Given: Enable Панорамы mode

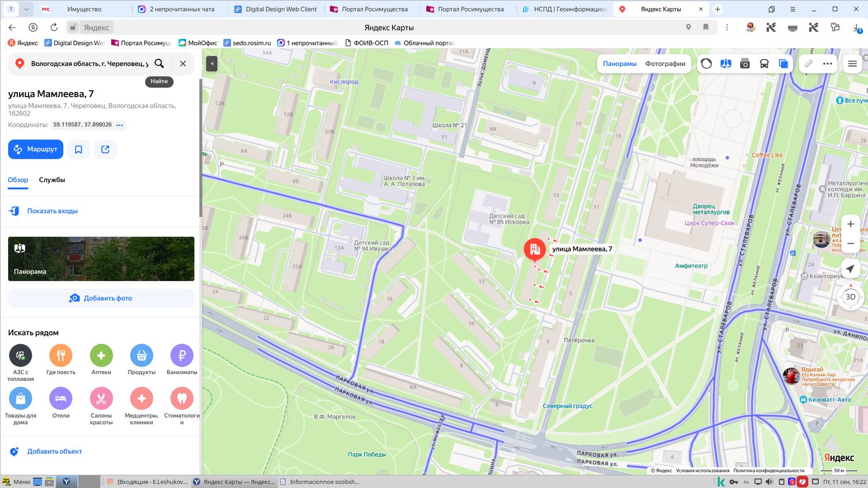Looking at the screenshot, I should [620, 64].
